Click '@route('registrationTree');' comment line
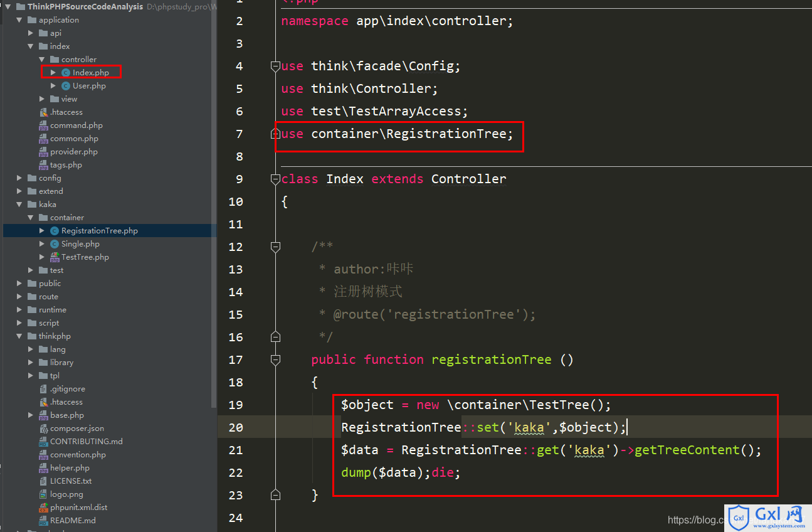The width and height of the screenshot is (812, 532). coord(435,314)
